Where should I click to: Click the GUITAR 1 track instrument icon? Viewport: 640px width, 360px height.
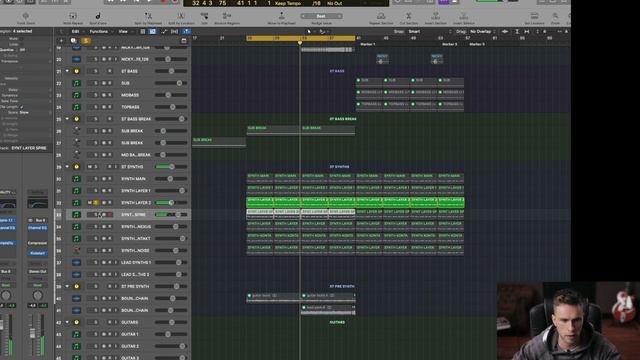[x=76, y=334]
